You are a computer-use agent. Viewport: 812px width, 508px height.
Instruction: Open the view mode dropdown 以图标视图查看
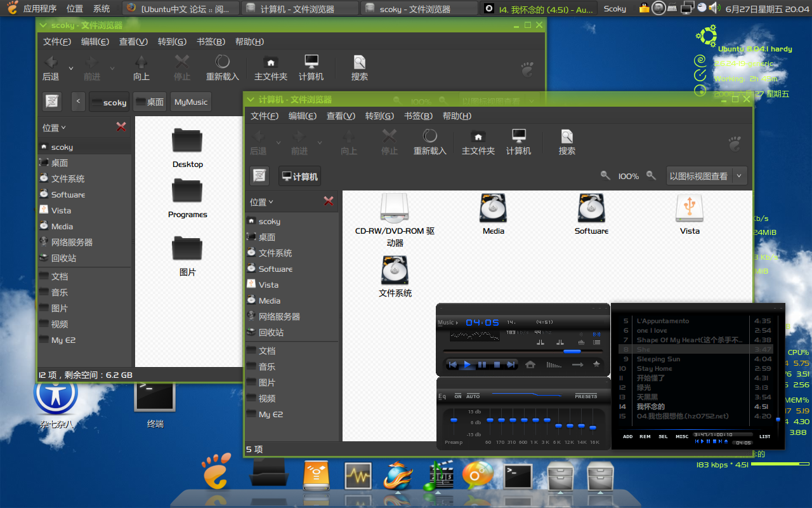pos(707,176)
